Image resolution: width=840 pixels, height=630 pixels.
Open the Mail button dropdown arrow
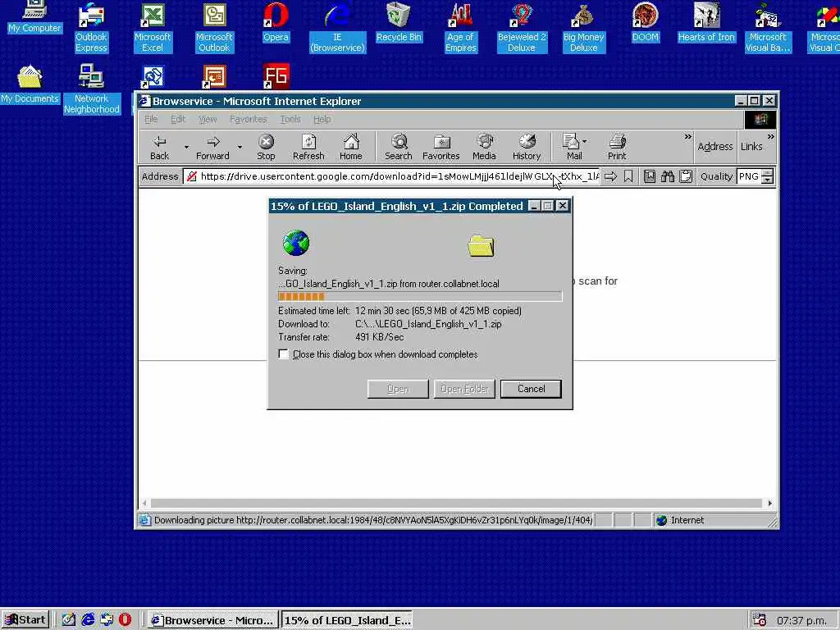coord(584,141)
